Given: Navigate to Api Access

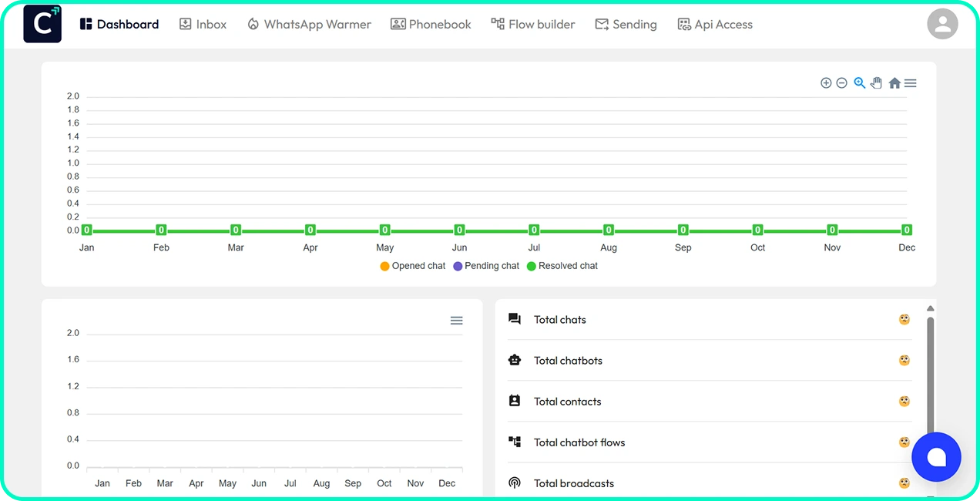Looking at the screenshot, I should click(715, 25).
